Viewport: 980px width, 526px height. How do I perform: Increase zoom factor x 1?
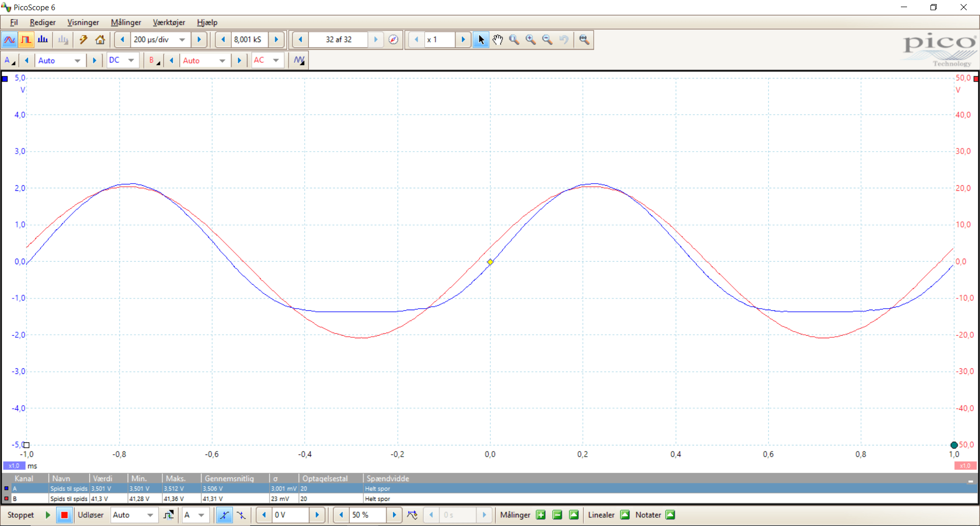463,40
